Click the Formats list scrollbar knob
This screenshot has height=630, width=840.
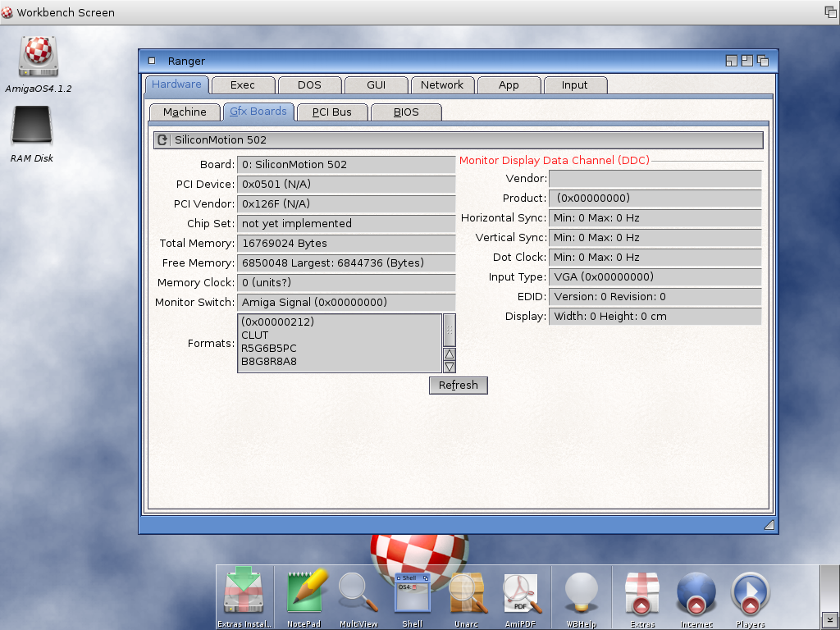click(450, 330)
